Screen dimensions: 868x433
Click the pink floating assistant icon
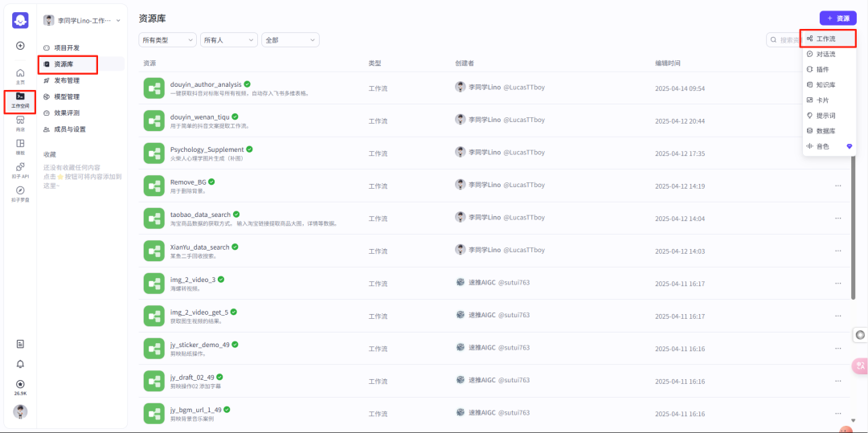click(860, 366)
